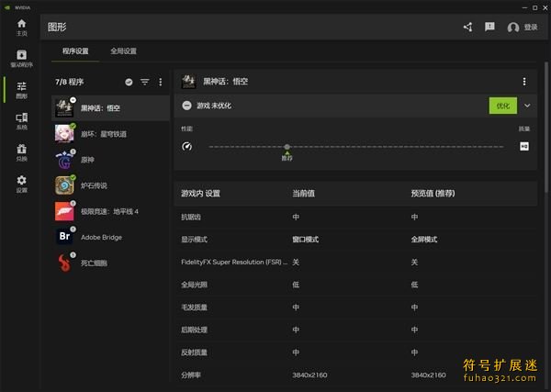Click recommended value 全屏模式

click(x=424, y=240)
